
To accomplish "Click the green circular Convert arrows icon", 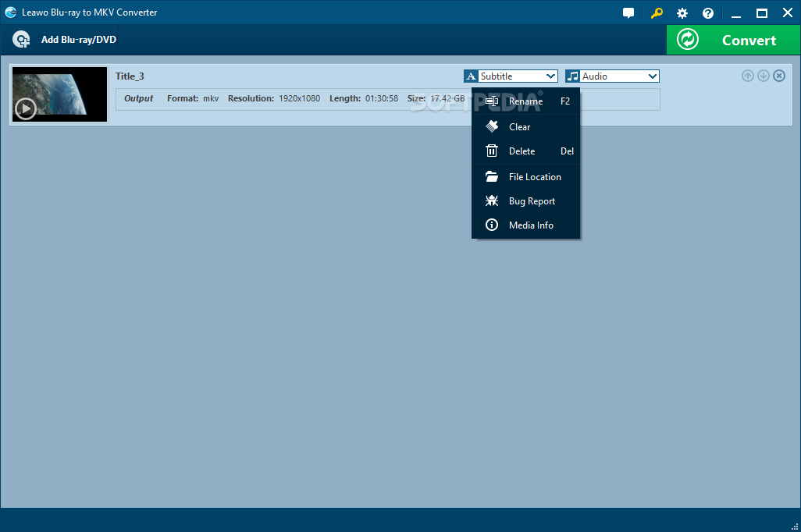I will pyautogui.click(x=688, y=39).
